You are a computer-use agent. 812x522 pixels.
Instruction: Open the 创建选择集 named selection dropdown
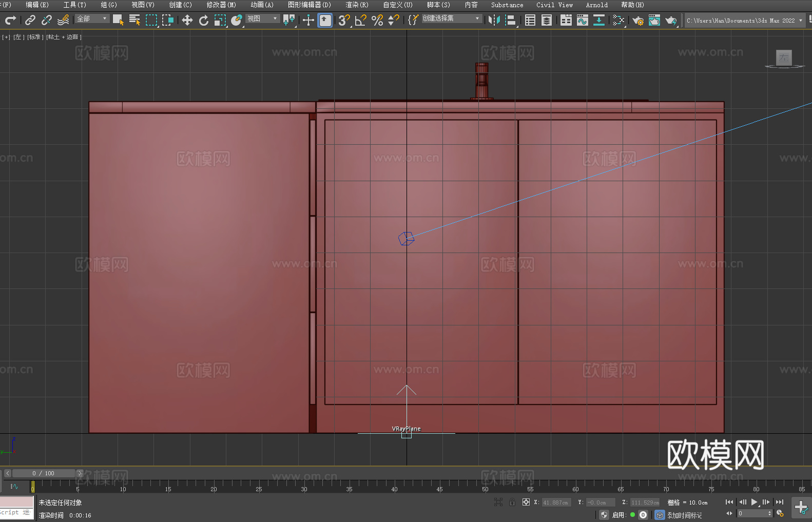(452, 18)
